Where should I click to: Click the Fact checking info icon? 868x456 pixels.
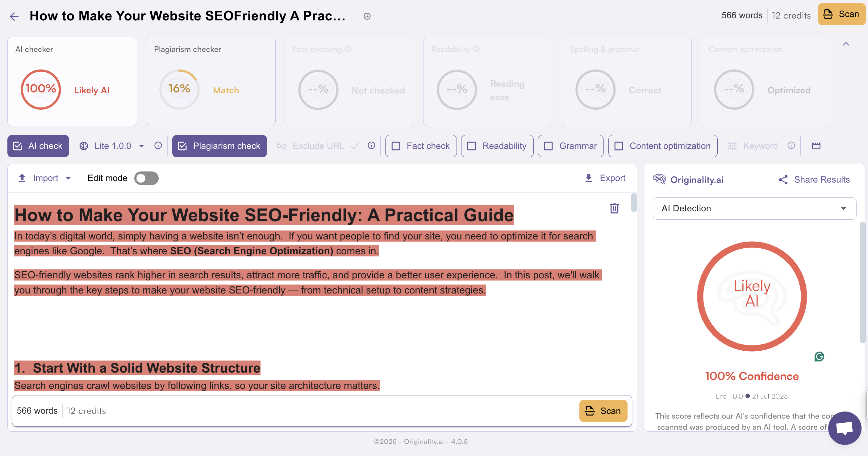[348, 49]
